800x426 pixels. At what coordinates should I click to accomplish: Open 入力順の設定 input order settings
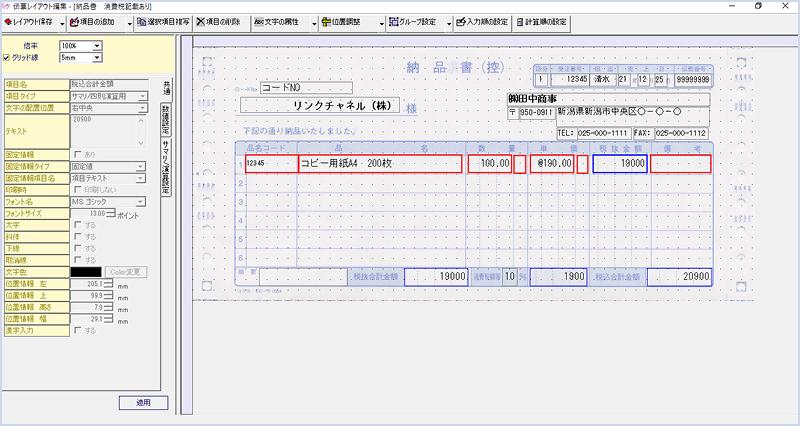coord(481,21)
